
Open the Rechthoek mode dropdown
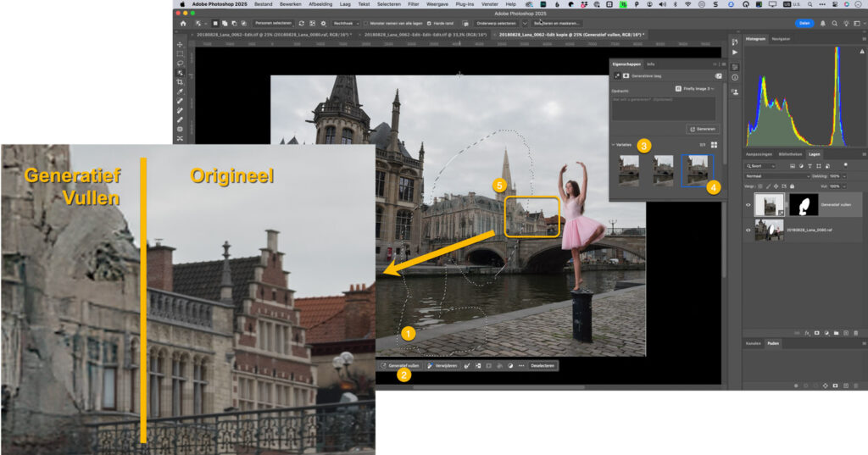click(x=347, y=23)
